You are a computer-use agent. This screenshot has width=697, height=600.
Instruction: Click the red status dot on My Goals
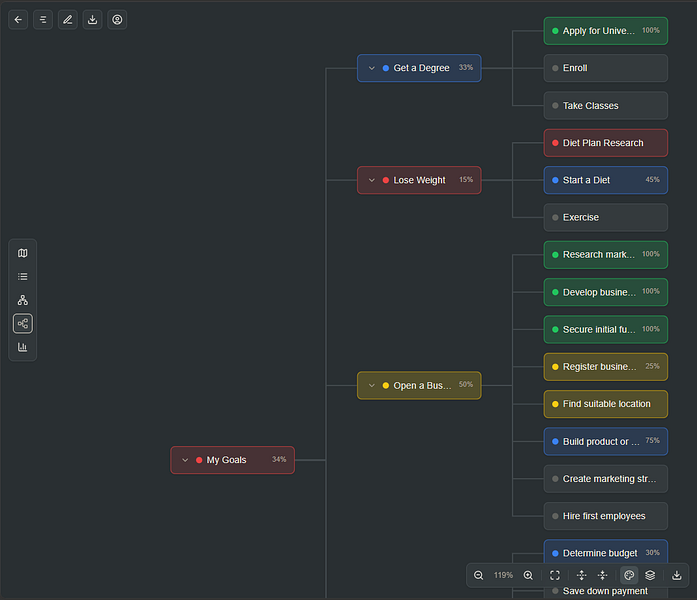coord(199,460)
